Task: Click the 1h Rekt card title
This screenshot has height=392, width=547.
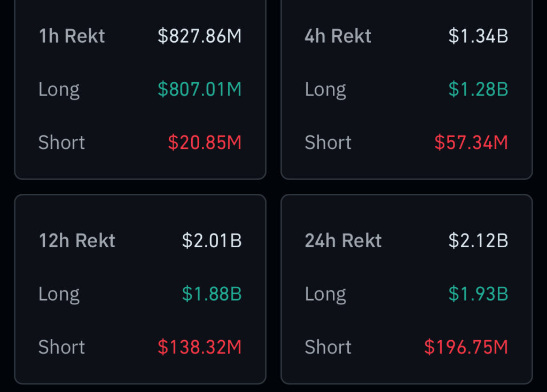Action: coord(72,36)
